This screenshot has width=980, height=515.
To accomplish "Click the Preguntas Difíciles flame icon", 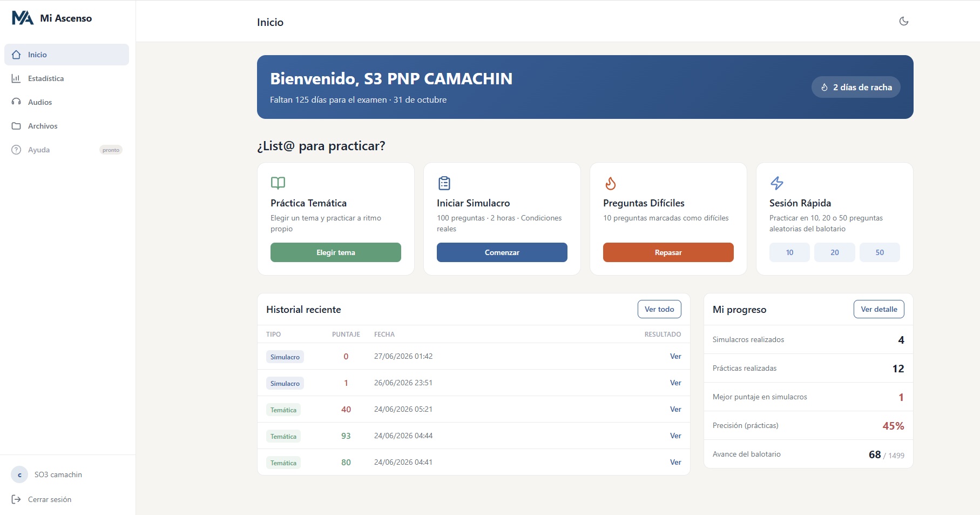I will 611,183.
